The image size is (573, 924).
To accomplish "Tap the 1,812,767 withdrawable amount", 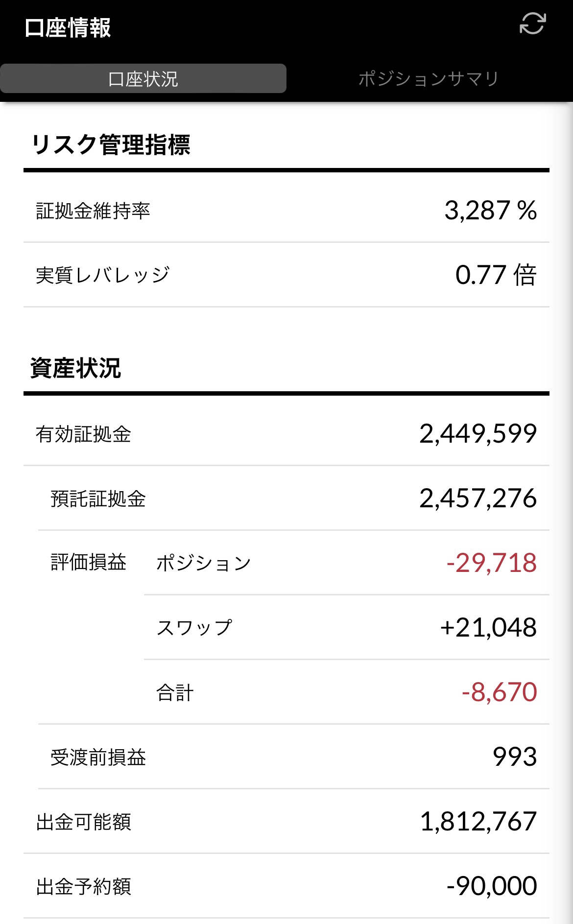I will (x=478, y=822).
